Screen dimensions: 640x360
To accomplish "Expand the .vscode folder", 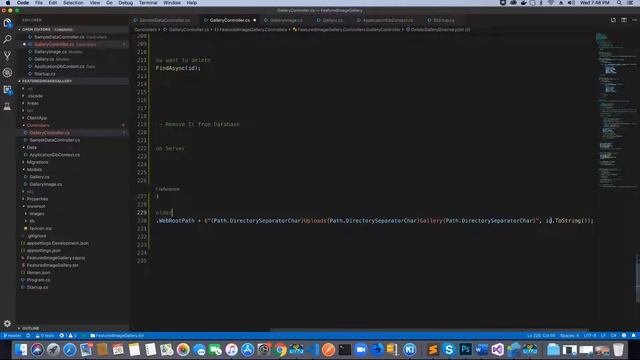I will [35, 96].
